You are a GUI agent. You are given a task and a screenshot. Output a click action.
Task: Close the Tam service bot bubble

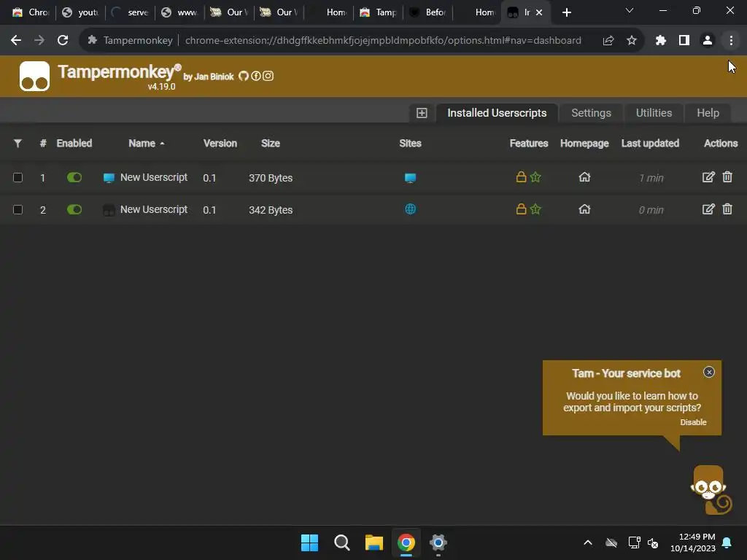click(709, 373)
